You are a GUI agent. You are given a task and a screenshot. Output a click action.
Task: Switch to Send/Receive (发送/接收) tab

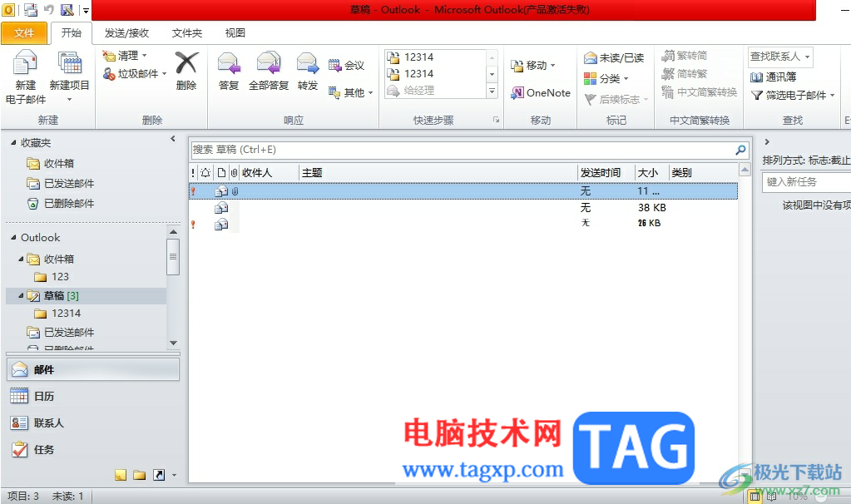pos(126,33)
